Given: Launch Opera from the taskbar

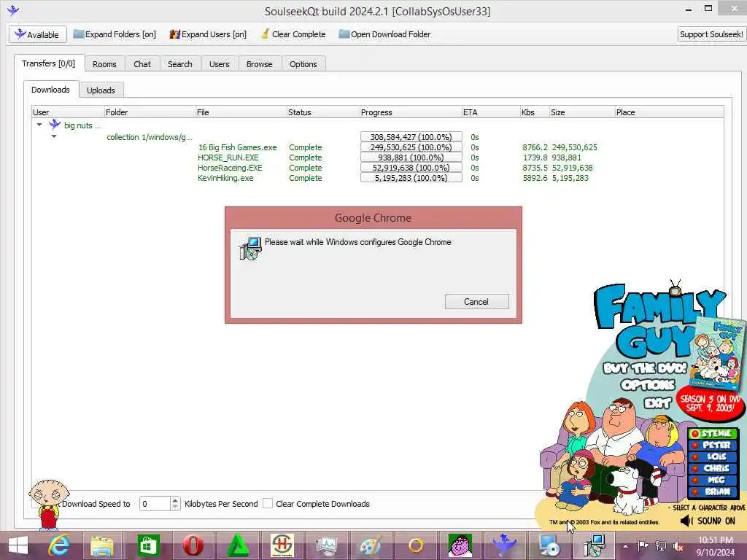Looking at the screenshot, I should coord(193,545).
